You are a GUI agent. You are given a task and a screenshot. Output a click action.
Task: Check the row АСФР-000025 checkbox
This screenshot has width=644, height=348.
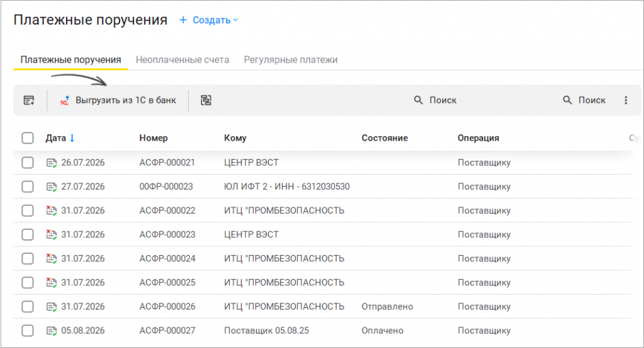(28, 282)
